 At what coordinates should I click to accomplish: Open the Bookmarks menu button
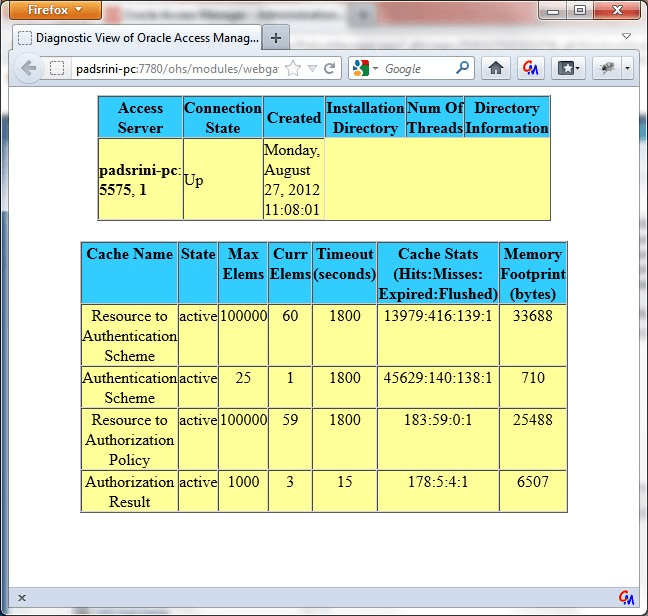(x=569, y=68)
